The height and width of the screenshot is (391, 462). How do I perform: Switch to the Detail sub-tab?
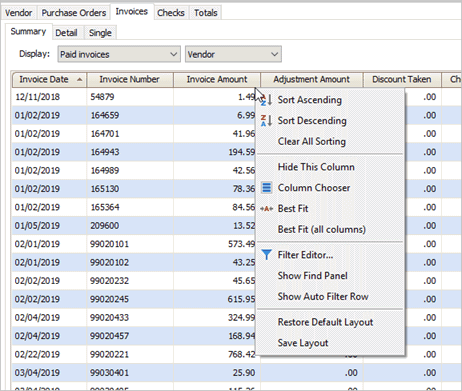(x=66, y=33)
